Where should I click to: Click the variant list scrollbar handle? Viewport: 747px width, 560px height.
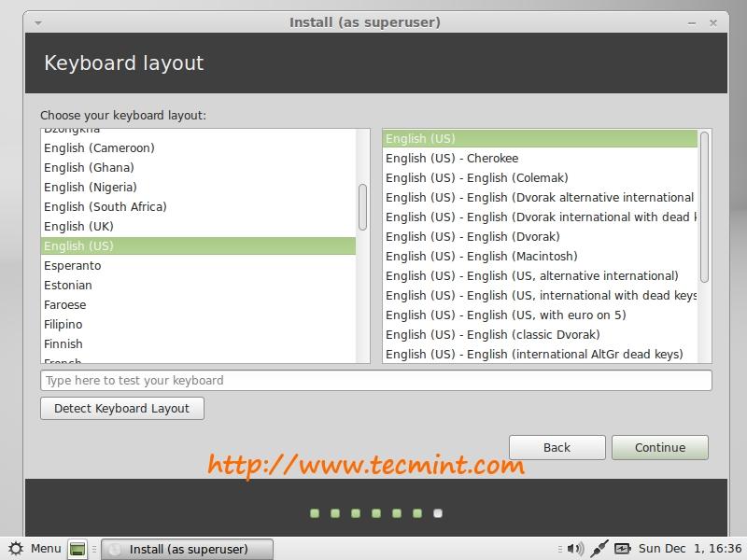[x=704, y=207]
